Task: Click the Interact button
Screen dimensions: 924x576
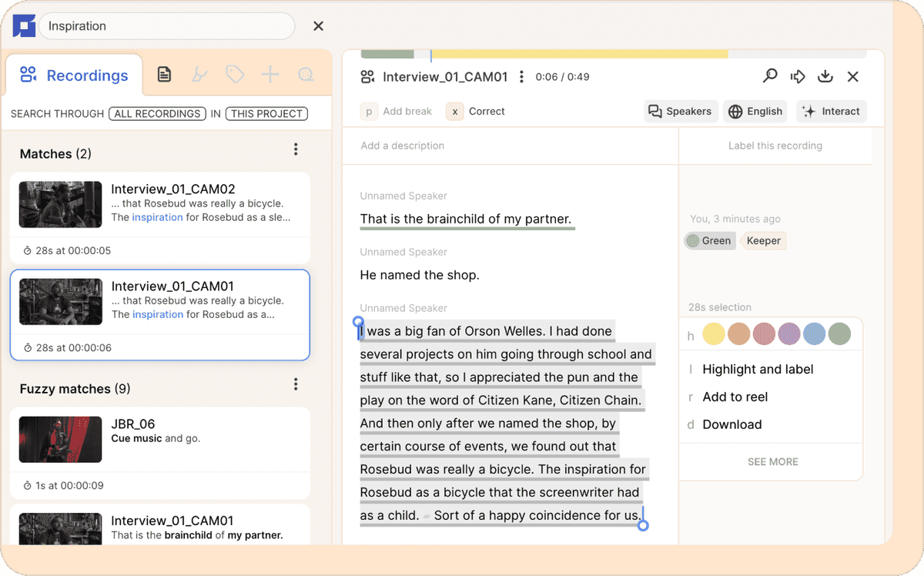Action: pyautogui.click(x=831, y=111)
